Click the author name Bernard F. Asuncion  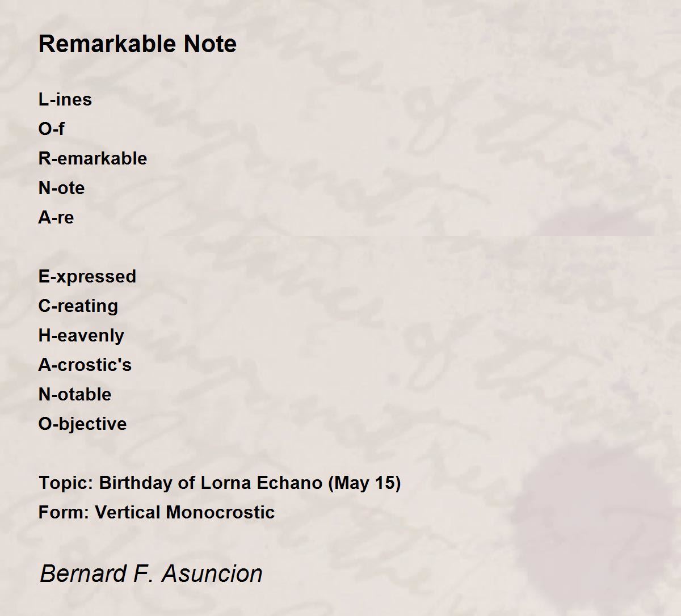151,573
